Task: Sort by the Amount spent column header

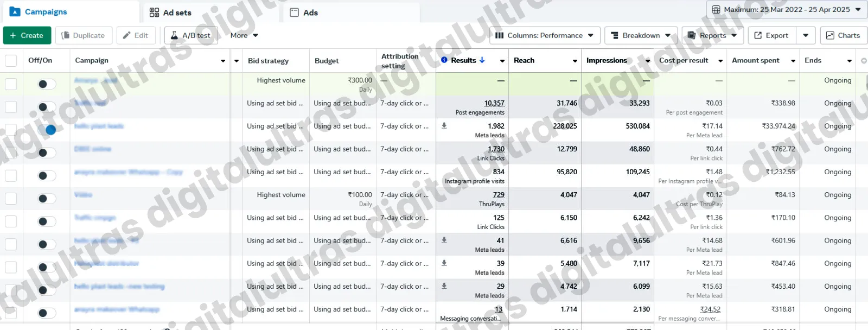Action: (x=756, y=60)
